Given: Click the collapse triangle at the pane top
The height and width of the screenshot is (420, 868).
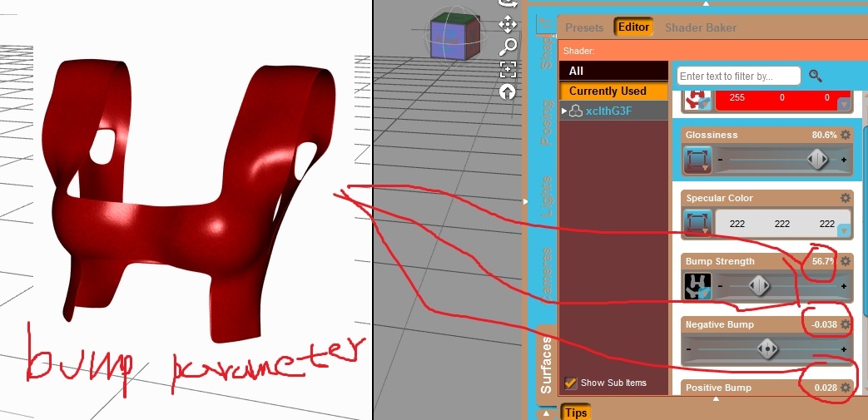Looking at the screenshot, I should [706, 3].
